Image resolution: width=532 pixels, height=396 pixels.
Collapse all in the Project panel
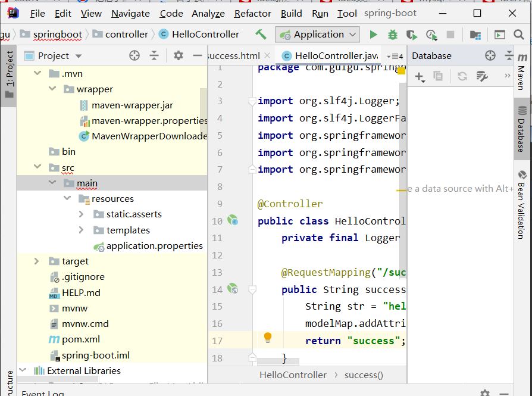pos(154,55)
